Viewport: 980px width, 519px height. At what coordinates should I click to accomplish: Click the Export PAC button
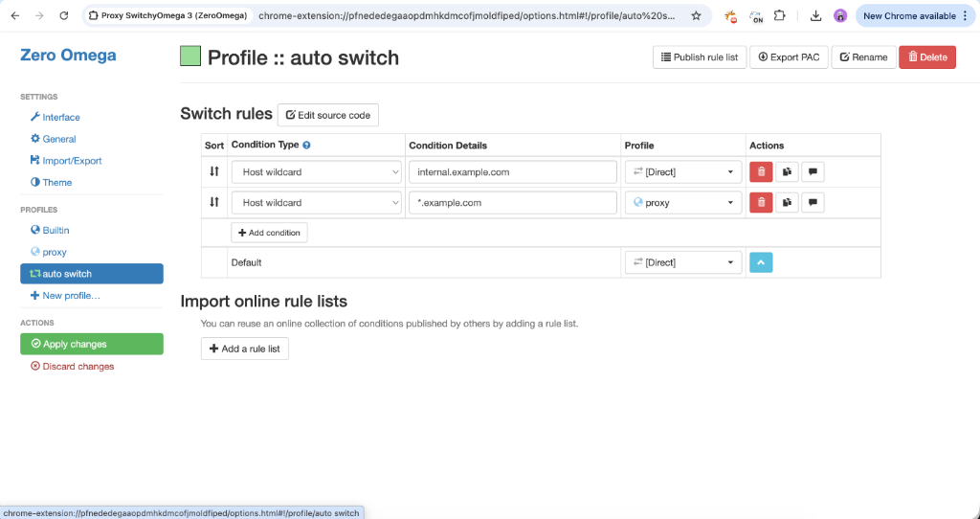(x=789, y=57)
